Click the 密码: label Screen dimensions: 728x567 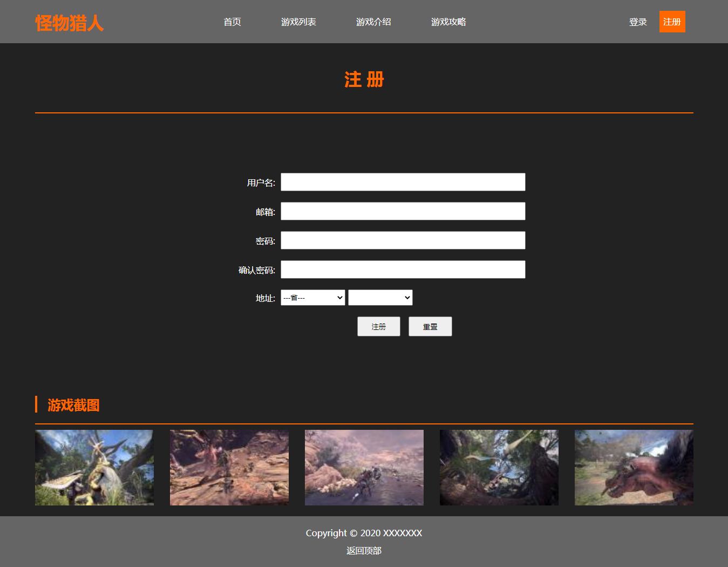pos(266,241)
